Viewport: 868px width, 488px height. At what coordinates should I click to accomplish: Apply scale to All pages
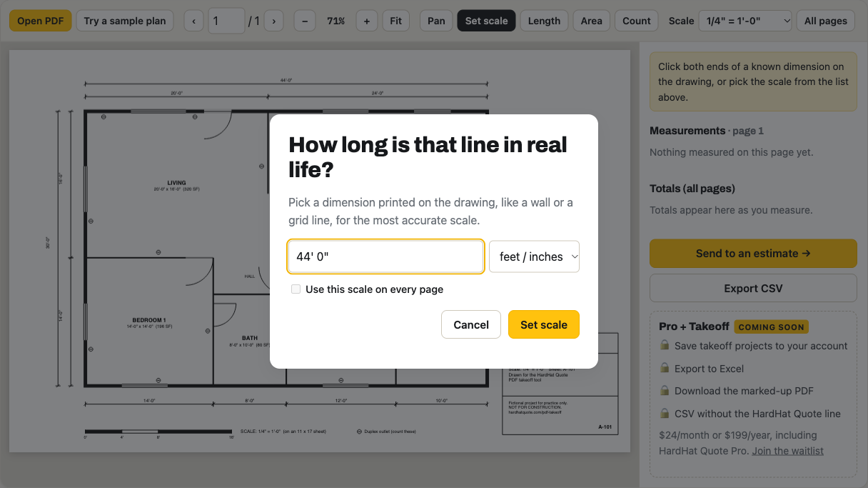coord(825,21)
